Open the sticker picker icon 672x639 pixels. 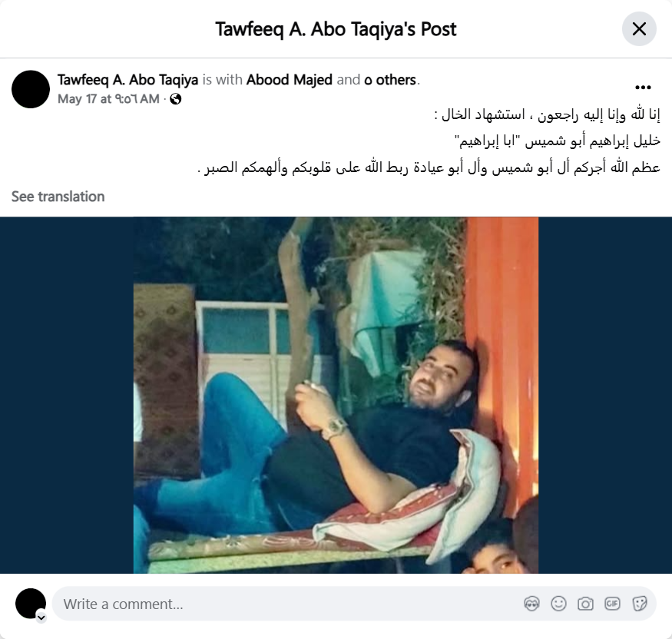639,604
